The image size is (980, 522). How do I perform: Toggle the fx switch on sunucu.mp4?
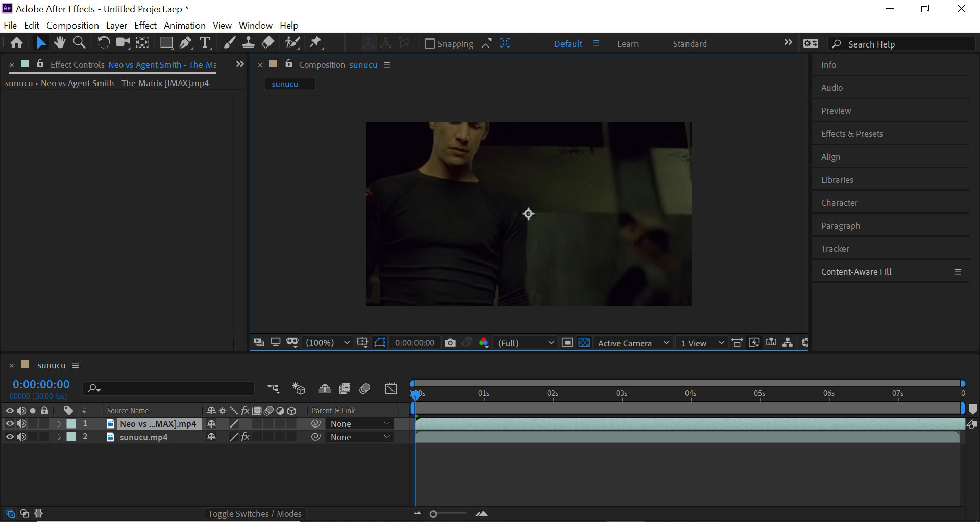(x=246, y=437)
